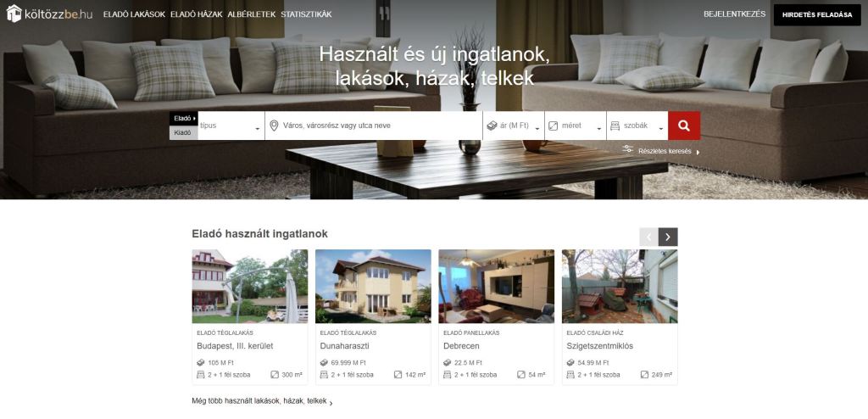Click the bed icon beside szobák
The width and height of the screenshot is (868, 419).
click(x=615, y=126)
